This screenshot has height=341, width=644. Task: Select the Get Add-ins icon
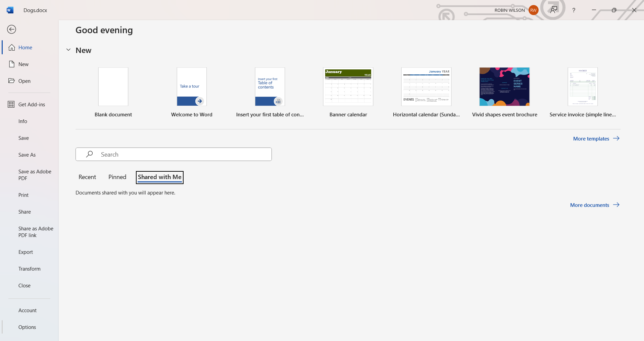pyautogui.click(x=12, y=104)
